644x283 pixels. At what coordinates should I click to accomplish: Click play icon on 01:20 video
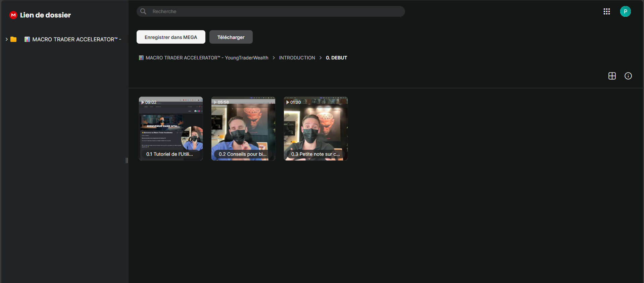[x=288, y=102]
